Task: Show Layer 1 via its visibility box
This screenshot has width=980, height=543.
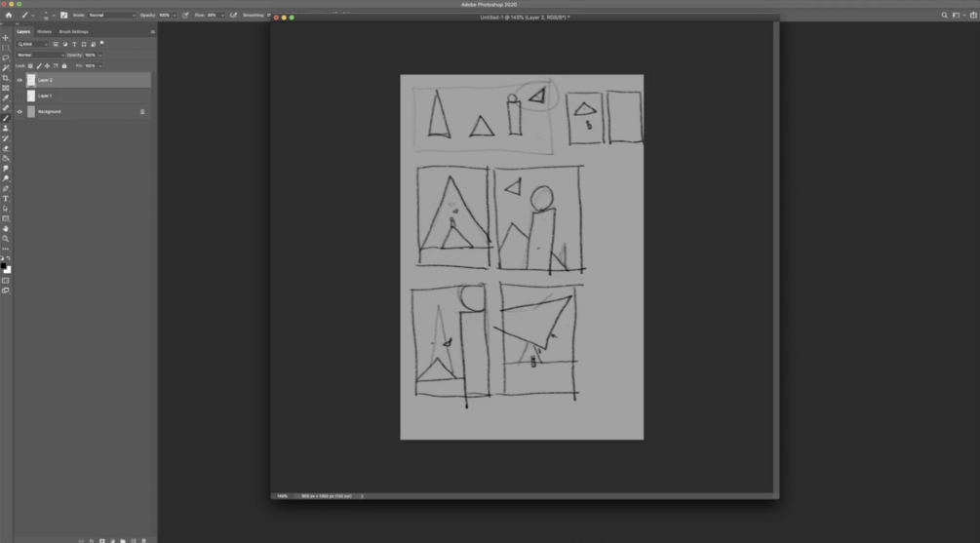Action: coord(20,96)
